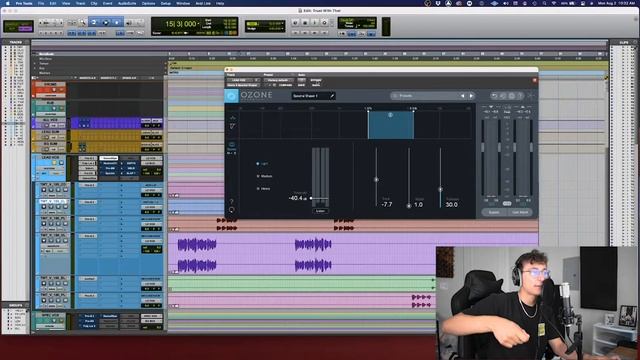Open Ozone help question icon in header
Image resolution: width=640 pixels, height=360 pixels.
point(520,96)
